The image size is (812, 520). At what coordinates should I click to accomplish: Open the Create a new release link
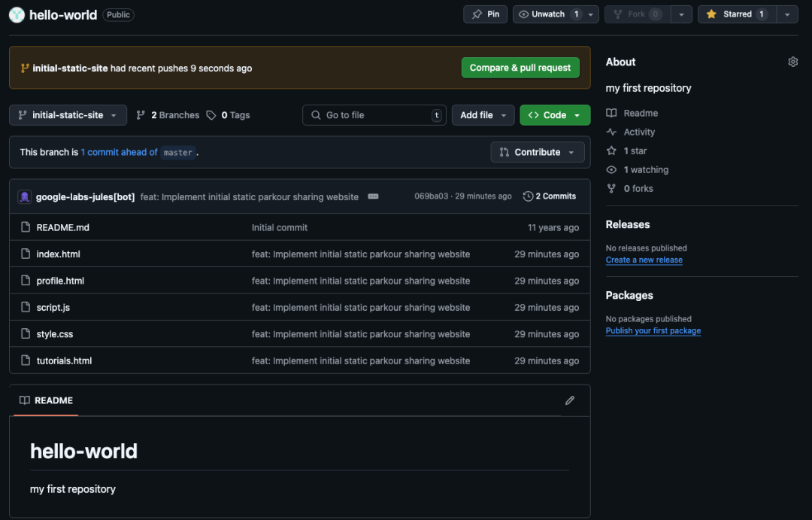pyautogui.click(x=644, y=260)
